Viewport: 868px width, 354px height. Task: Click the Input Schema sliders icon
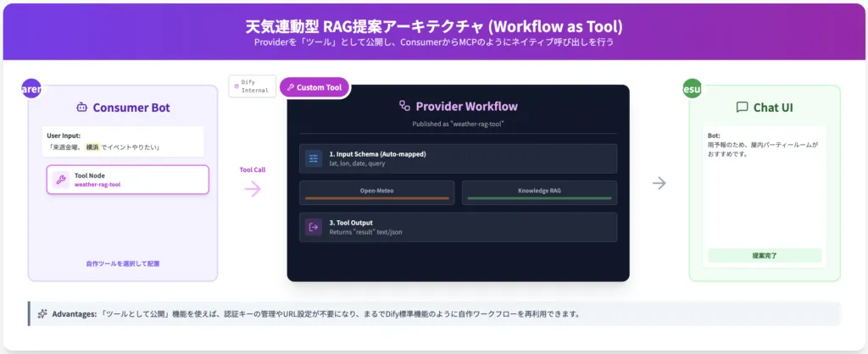(314, 158)
